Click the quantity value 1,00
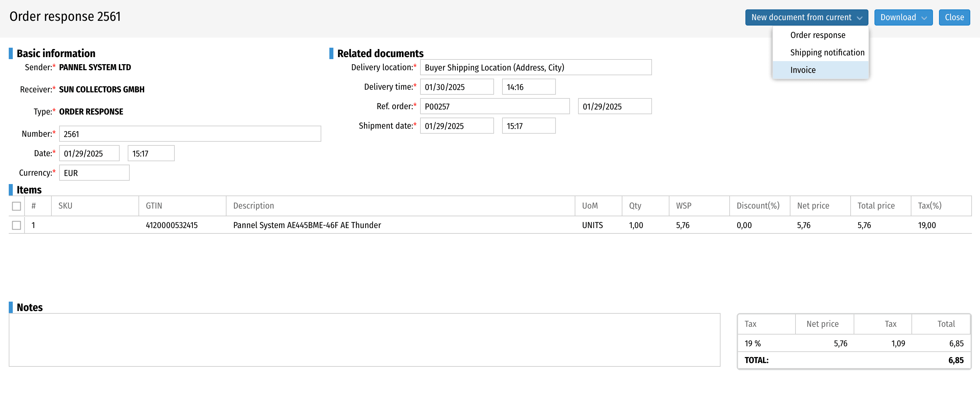Screen dimensions: 980x397 click(x=636, y=225)
